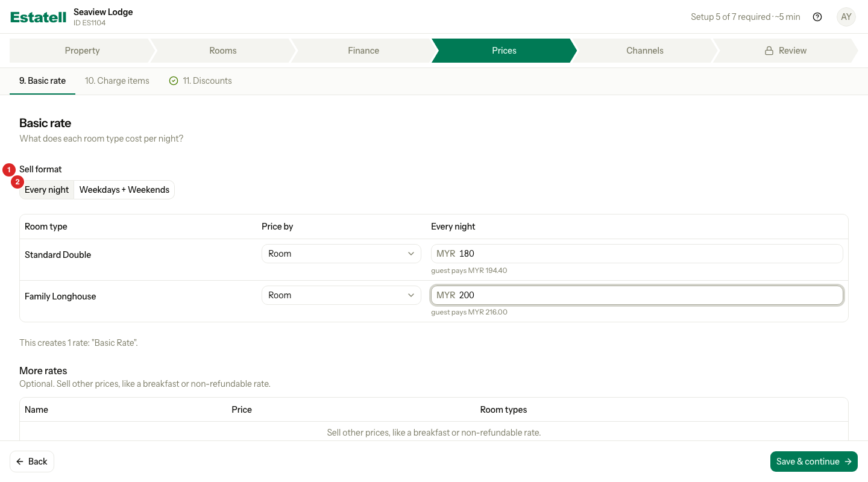The height and width of the screenshot is (482, 868).
Task: Open the 9. Basic rate sub-tab
Action: point(42,81)
